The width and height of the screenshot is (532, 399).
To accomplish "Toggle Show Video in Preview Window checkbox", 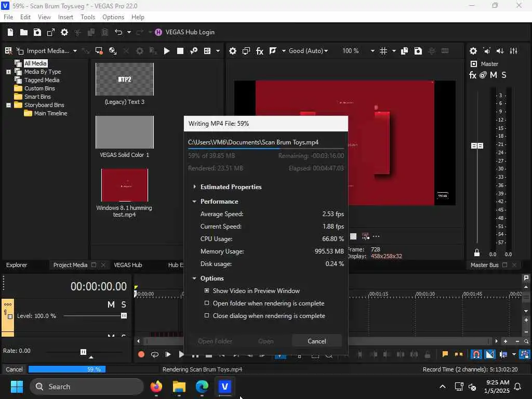I will point(207,291).
